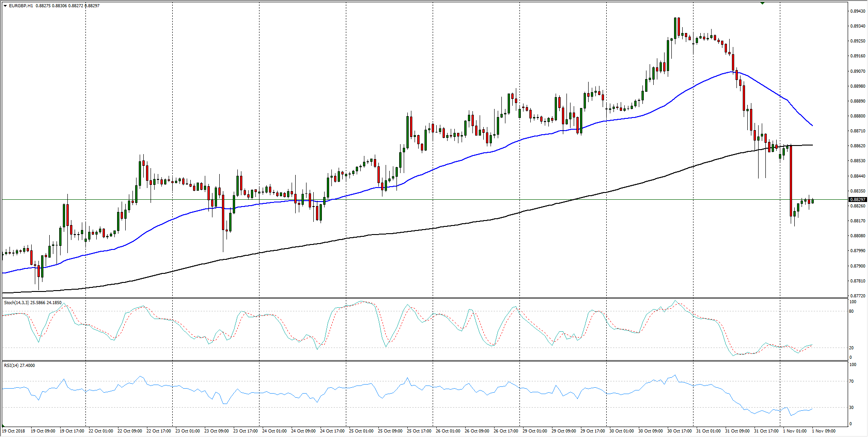Click the 0.87720 price at scale bottom
Image resolution: width=868 pixels, height=437 pixels.
click(x=858, y=296)
